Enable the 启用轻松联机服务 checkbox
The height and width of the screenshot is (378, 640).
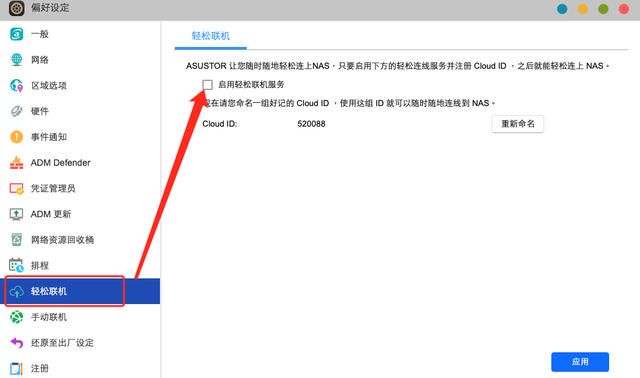point(207,84)
